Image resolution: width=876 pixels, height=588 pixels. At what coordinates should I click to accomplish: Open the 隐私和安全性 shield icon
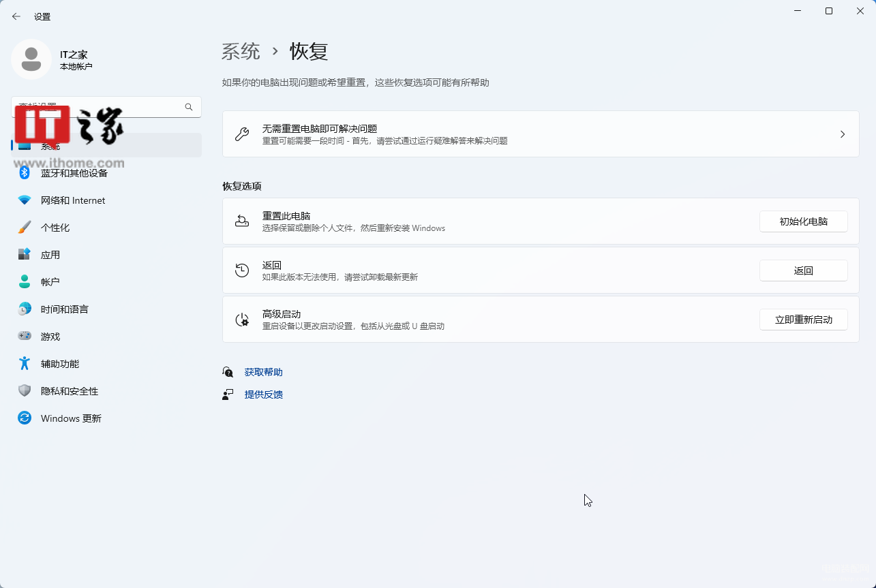click(x=25, y=391)
